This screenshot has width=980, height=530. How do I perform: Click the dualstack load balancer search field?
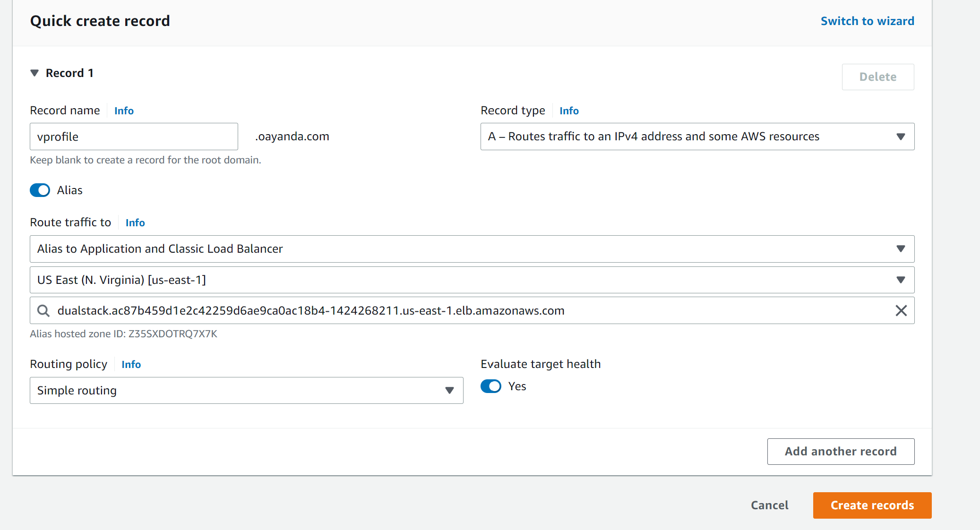(x=468, y=311)
